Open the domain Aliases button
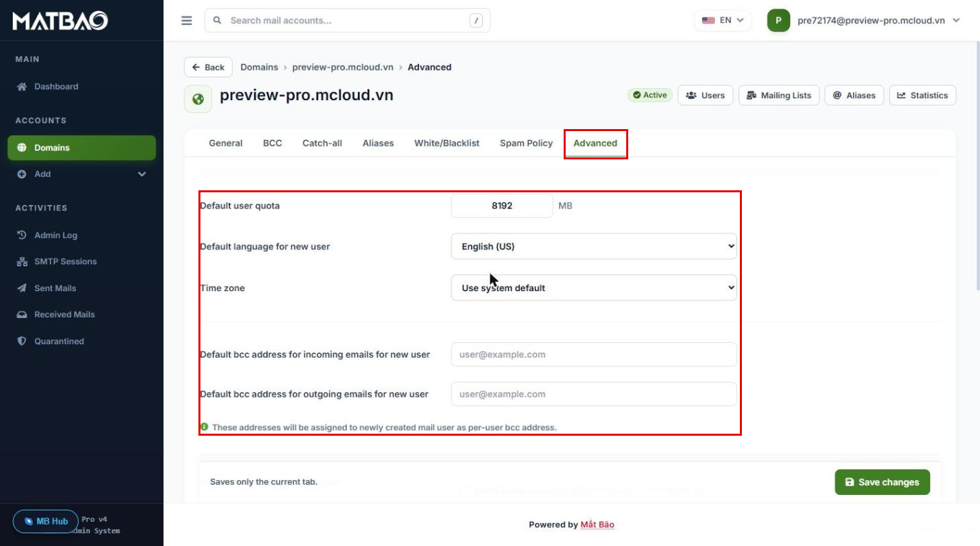Viewport: 980px width, 546px height. click(854, 95)
